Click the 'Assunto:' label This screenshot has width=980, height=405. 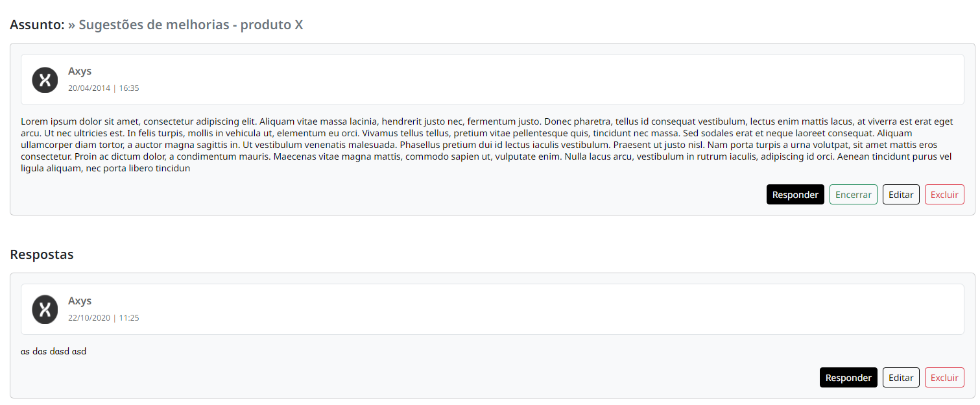click(38, 25)
